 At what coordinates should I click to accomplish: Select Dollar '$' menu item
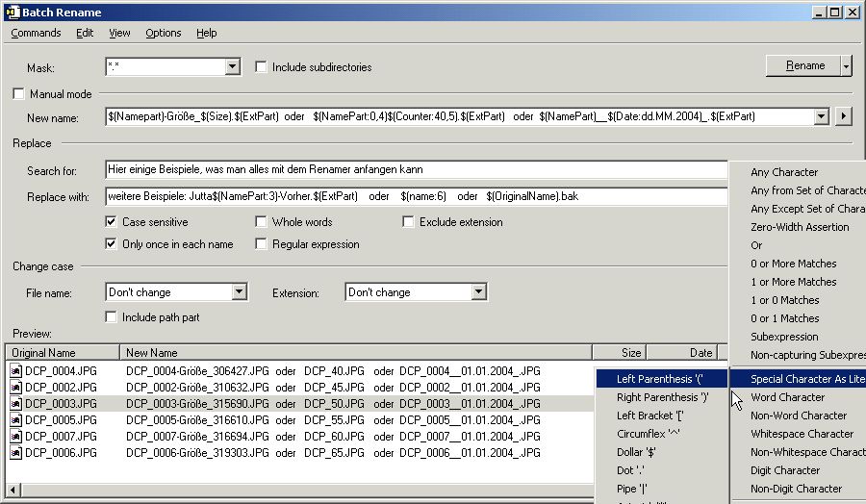point(662,451)
